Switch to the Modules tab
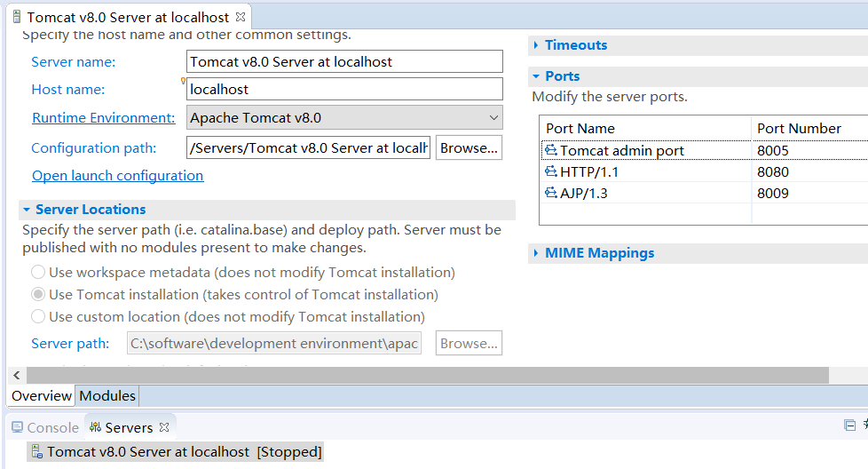 [107, 396]
